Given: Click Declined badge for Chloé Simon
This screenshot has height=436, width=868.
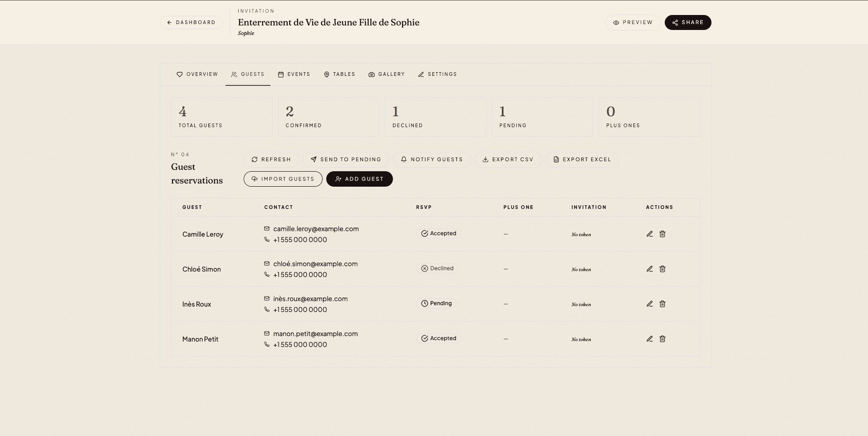Looking at the screenshot, I should click(437, 268).
